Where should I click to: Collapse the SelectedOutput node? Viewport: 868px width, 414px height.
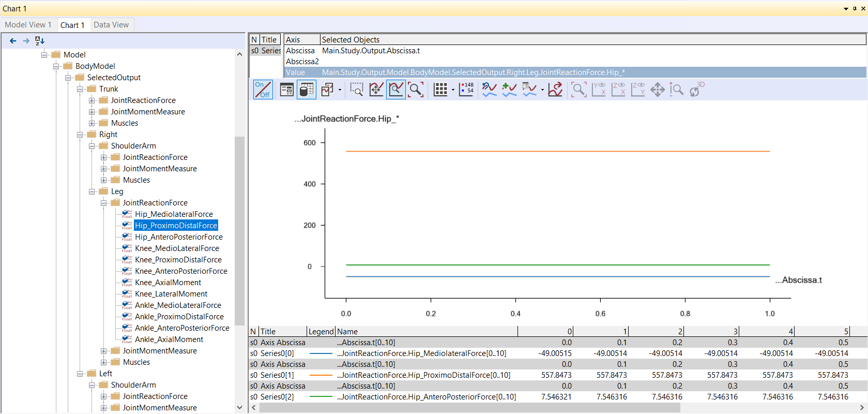pyautogui.click(x=68, y=78)
